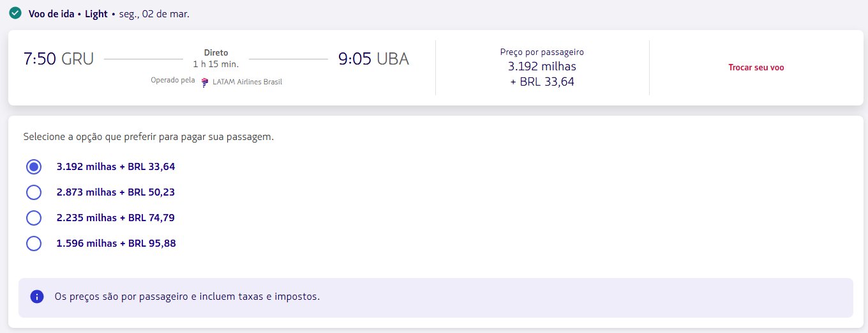This screenshot has height=333, width=868.
Task: Click the Direto flight type label
Action: click(216, 52)
